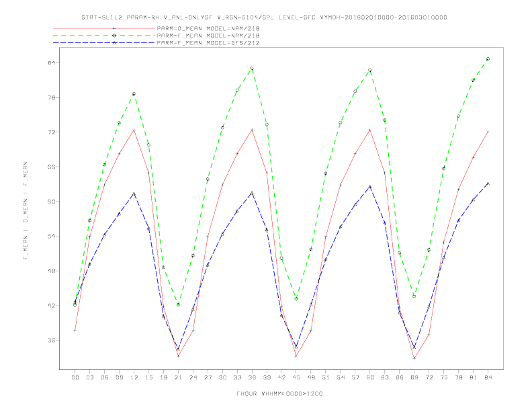Click the y-axis tick label 84

(x=52, y=63)
